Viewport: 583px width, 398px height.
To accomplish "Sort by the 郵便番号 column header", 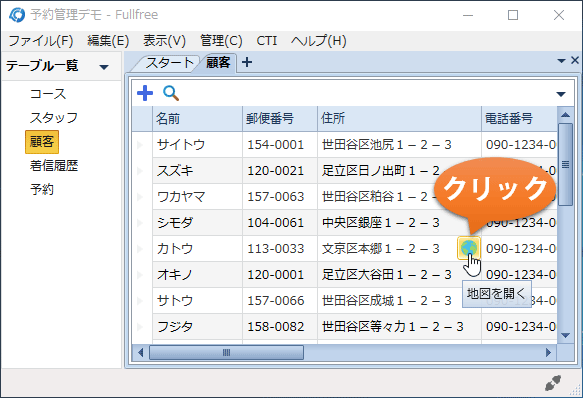I will tap(280, 119).
